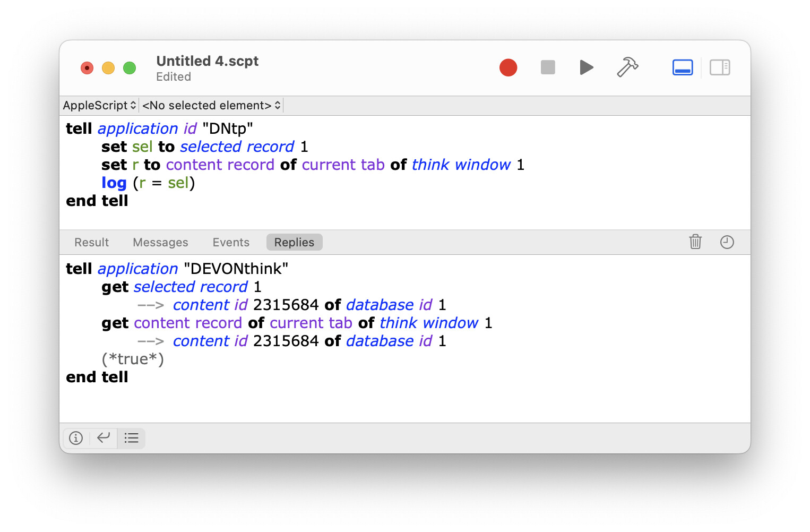Clear the log with trash icon
Image resolution: width=810 pixels, height=532 pixels.
point(695,242)
